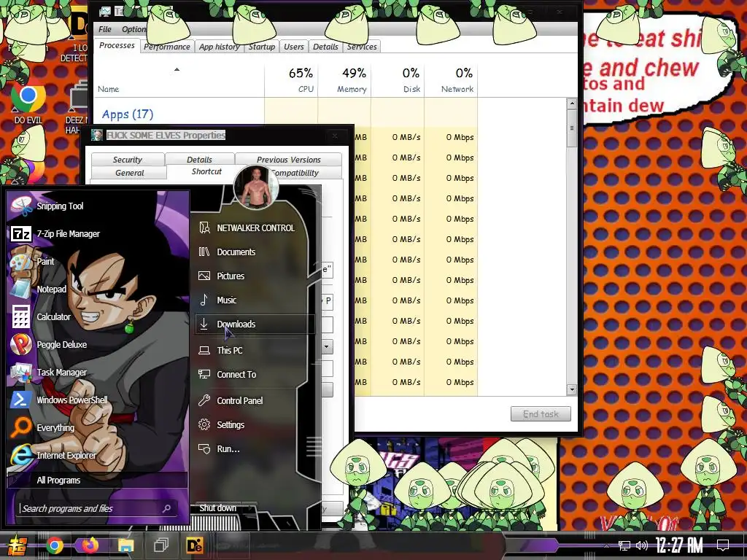The image size is (747, 560).
Task: Select Shortcut tab in Properties dialog
Action: pos(206,171)
